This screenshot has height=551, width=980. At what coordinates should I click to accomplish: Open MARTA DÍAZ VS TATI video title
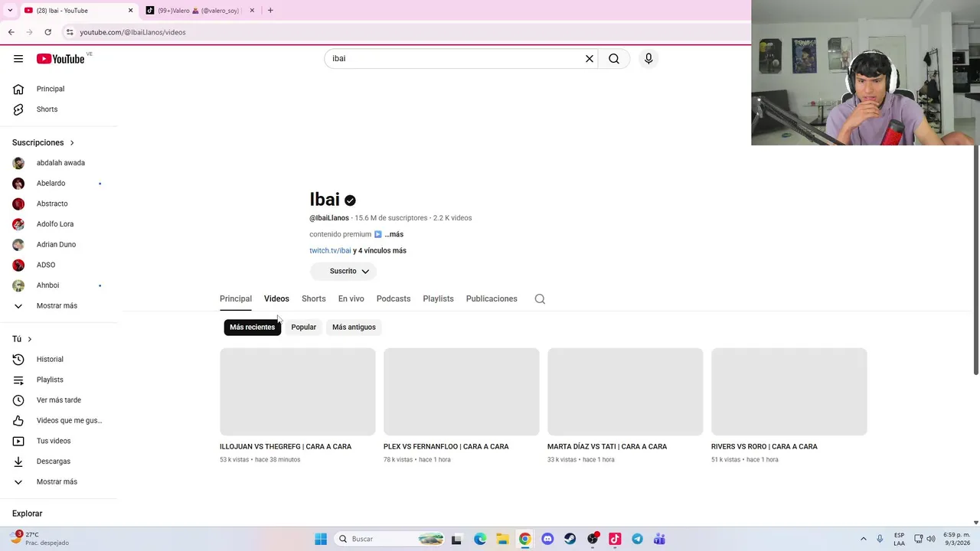[x=607, y=446]
